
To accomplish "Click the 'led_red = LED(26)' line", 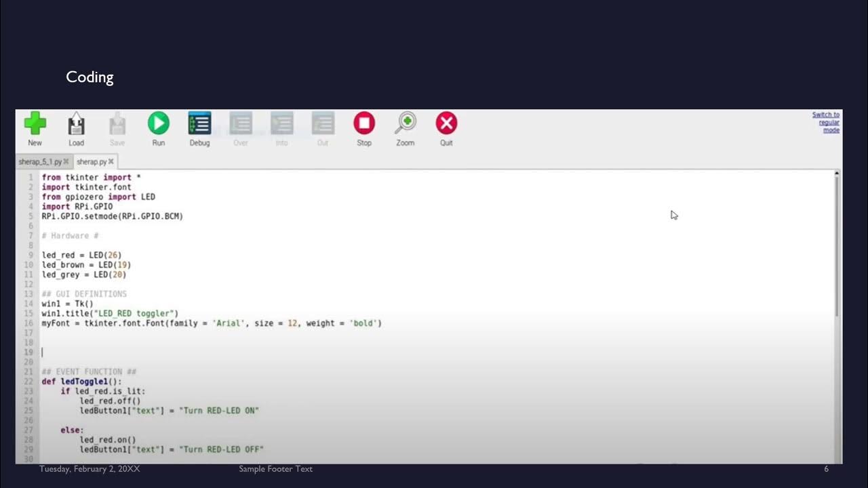I will [x=81, y=255].
